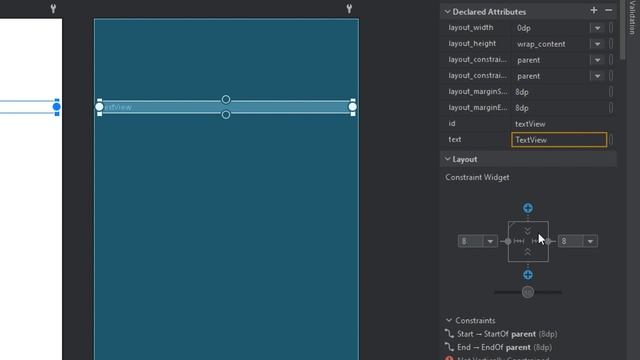Collapse the Declared Attributes section

[447, 11]
